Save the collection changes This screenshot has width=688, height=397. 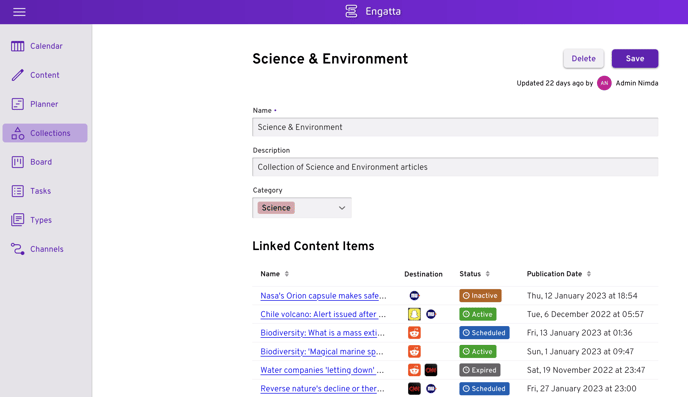click(x=635, y=58)
